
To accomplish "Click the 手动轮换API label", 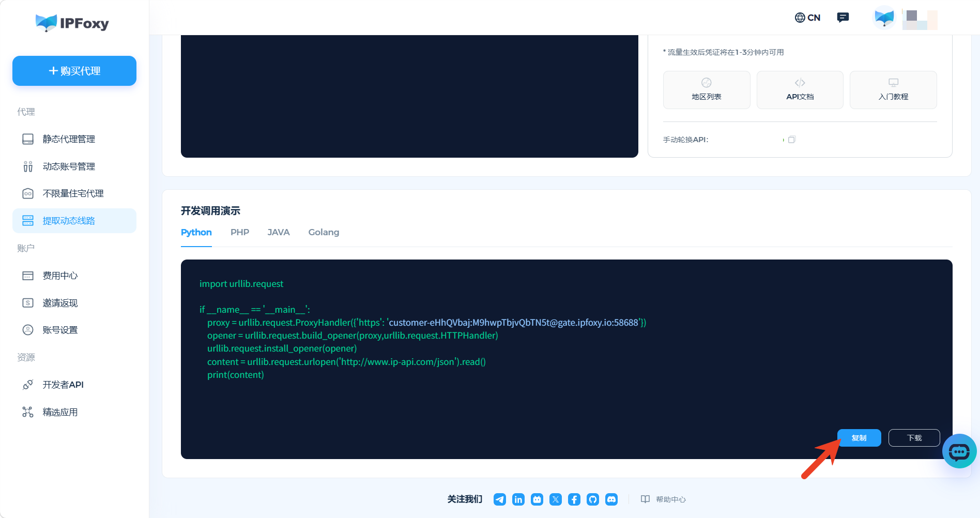I will 686,140.
